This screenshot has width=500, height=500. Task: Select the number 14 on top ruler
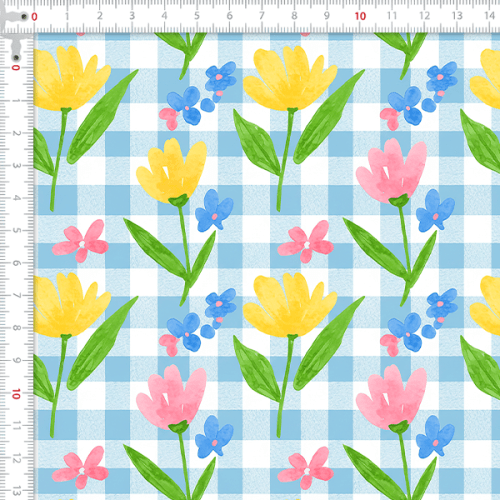pos(489,16)
